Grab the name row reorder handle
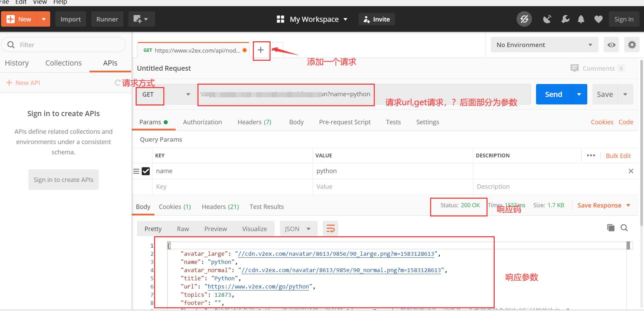Image resolution: width=644 pixels, height=311 pixels. pyautogui.click(x=136, y=171)
